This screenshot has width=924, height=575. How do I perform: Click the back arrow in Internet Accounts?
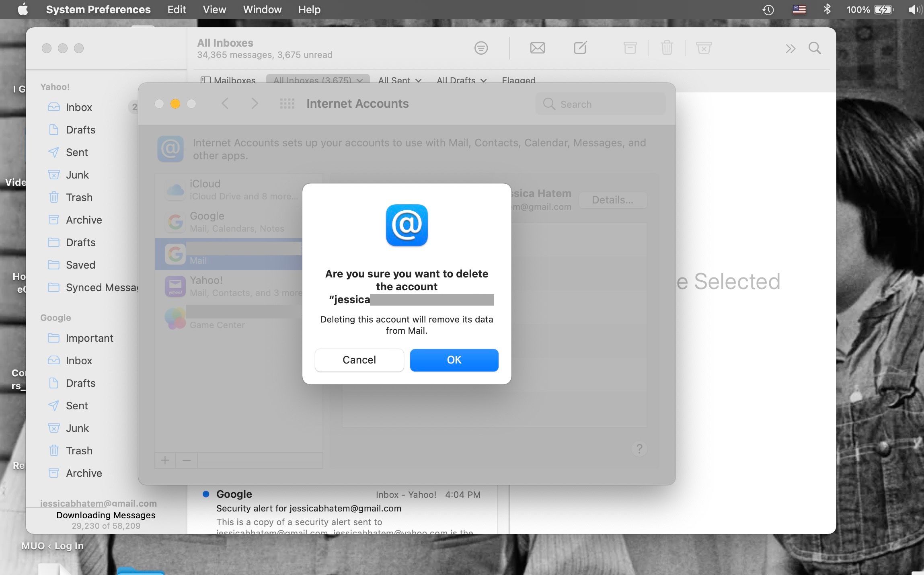(x=225, y=103)
